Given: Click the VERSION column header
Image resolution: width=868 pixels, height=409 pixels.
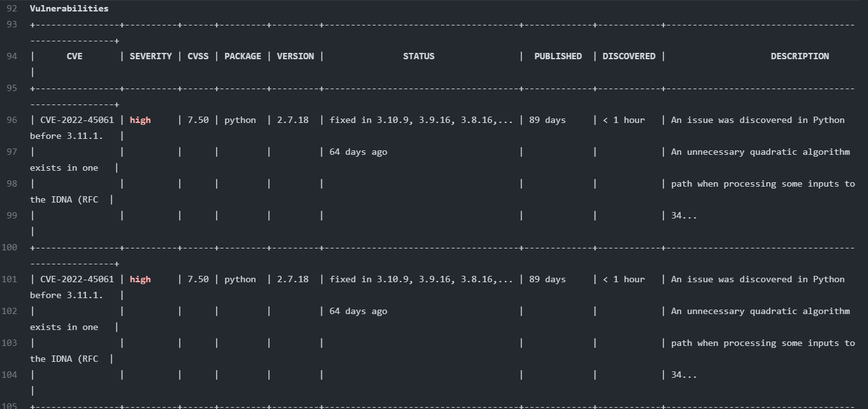Looking at the screenshot, I should pos(295,56).
